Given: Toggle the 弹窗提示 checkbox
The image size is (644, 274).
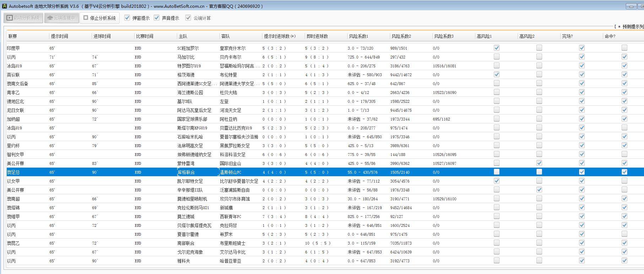Looking at the screenshot, I should [x=127, y=18].
